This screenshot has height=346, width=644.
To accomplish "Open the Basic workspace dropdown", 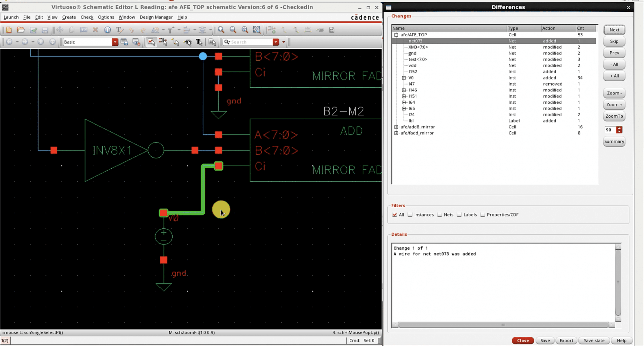I will click(x=115, y=42).
